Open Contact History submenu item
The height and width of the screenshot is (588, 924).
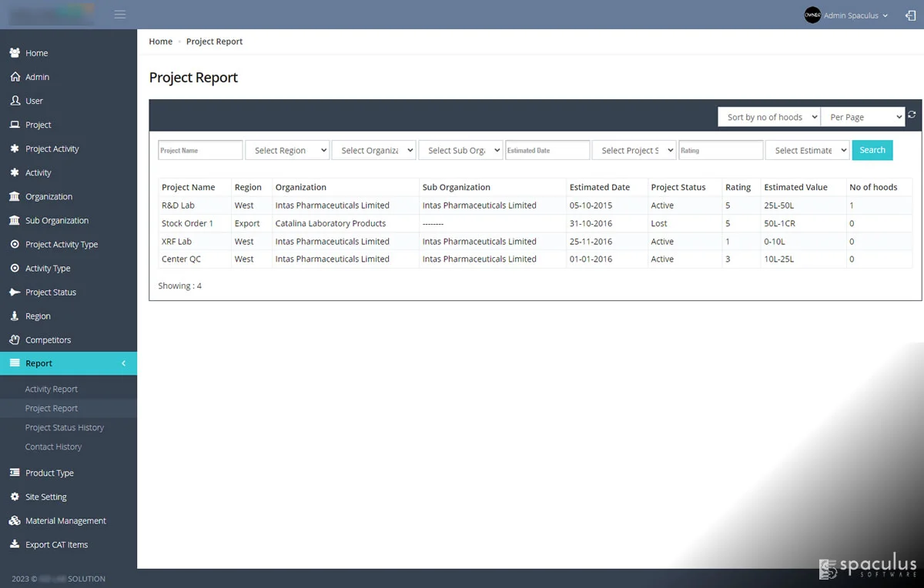click(53, 447)
